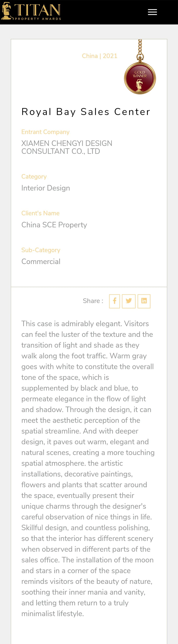
Task: Click the Interior Design category value
Action: tap(46, 188)
